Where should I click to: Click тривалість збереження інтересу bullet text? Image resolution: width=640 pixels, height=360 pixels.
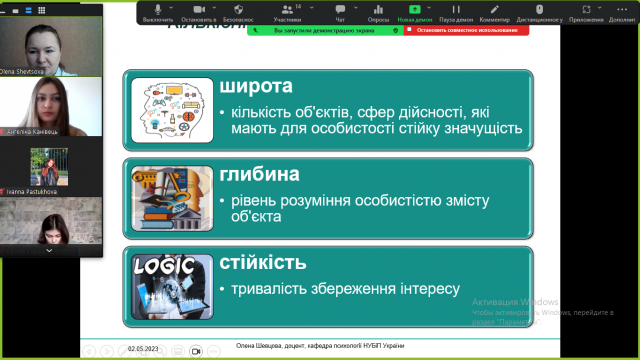pos(345,289)
